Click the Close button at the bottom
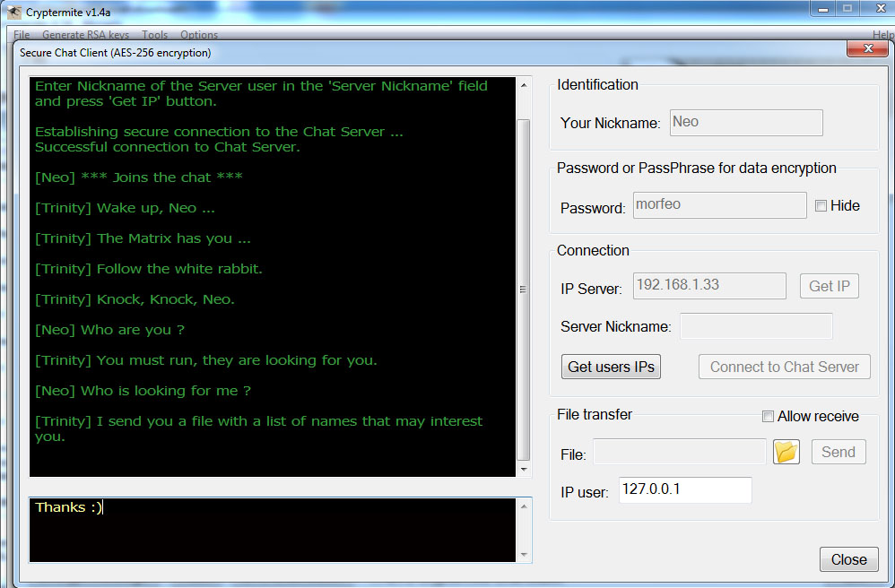 848,559
